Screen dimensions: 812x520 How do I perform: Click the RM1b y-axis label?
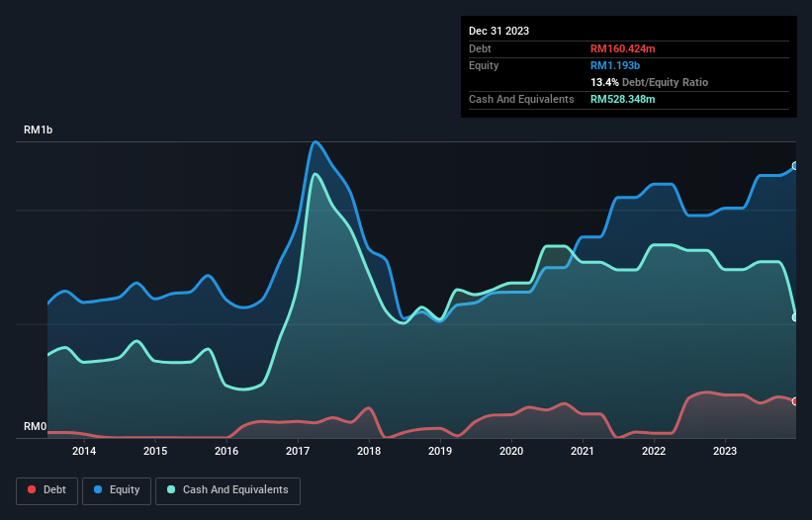tap(38, 130)
